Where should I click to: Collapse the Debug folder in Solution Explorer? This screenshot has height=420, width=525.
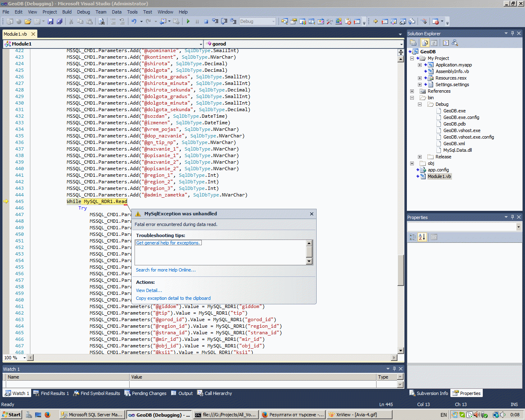click(420, 104)
